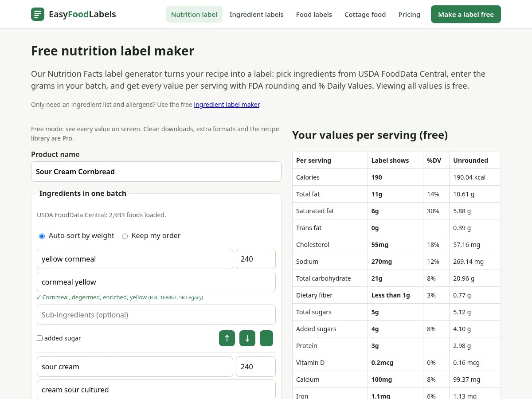Screen dimensions: 532x399
Task: Click Trans fat 0.39 g value
Action: (462, 228)
